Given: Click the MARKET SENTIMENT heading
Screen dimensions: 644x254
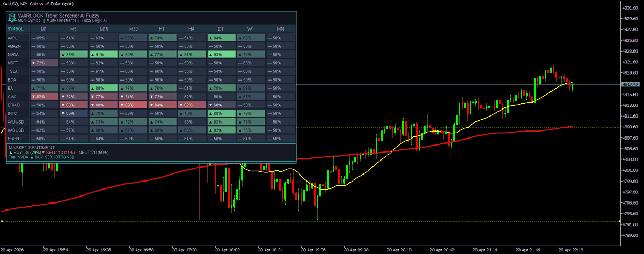Looking at the screenshot, I should (32, 147).
